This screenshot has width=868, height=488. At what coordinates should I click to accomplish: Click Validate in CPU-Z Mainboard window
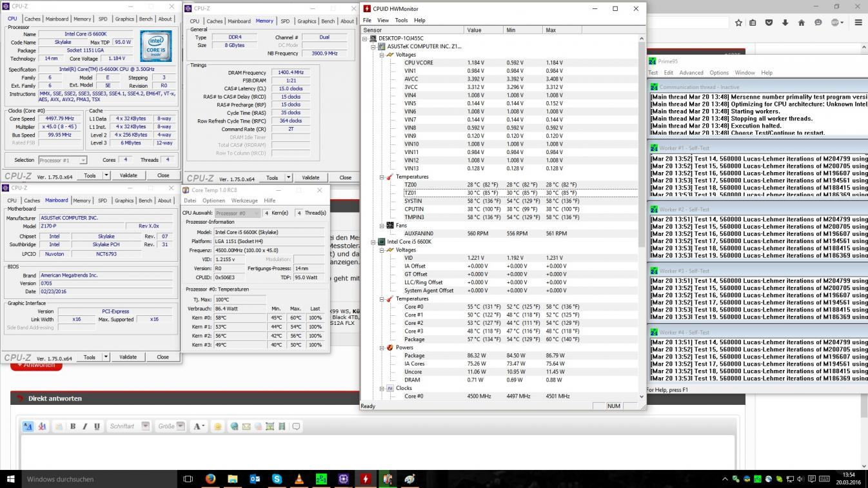[x=128, y=357]
